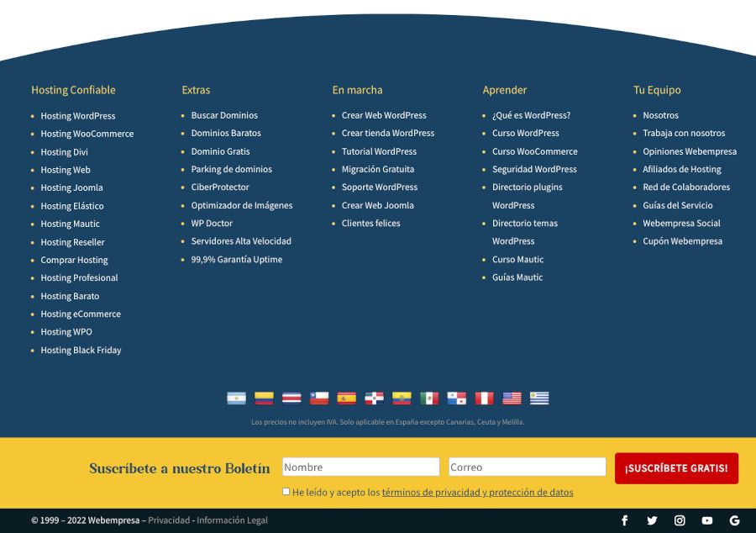The height and width of the screenshot is (533, 756).
Task: Go to Seguridad WordPress
Action: [x=535, y=169]
